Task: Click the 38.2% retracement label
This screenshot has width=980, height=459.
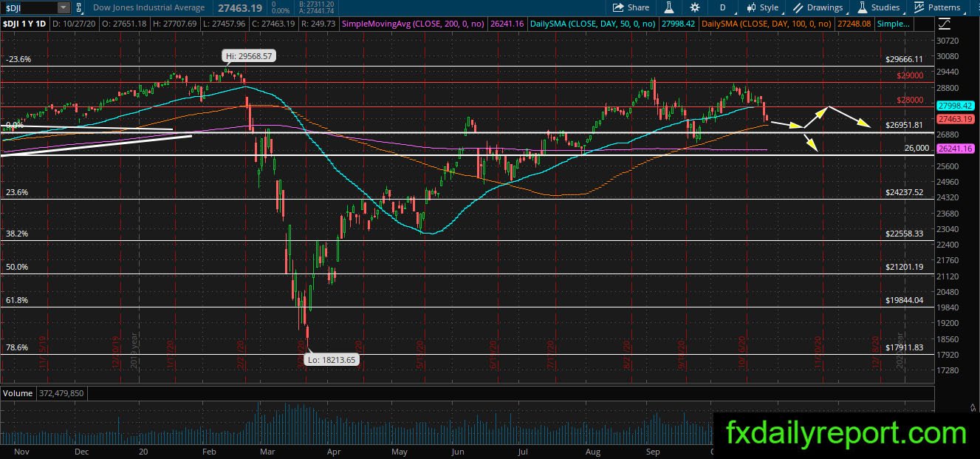Action: click(x=17, y=234)
